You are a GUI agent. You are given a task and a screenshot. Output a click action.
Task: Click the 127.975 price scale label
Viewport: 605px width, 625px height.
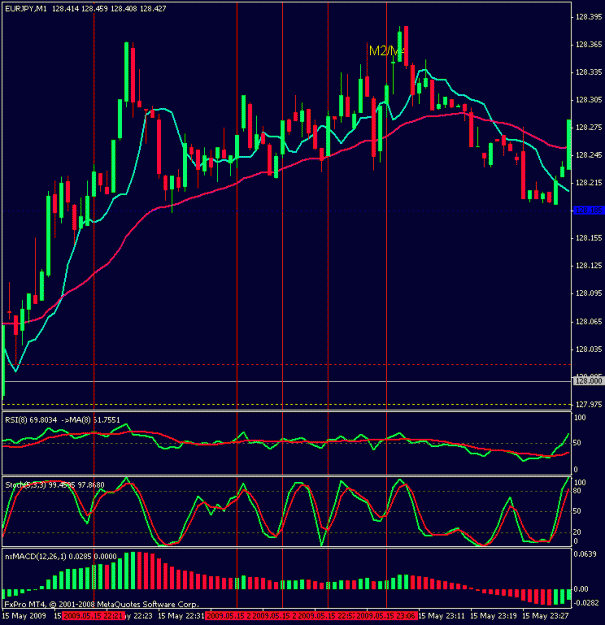point(588,405)
